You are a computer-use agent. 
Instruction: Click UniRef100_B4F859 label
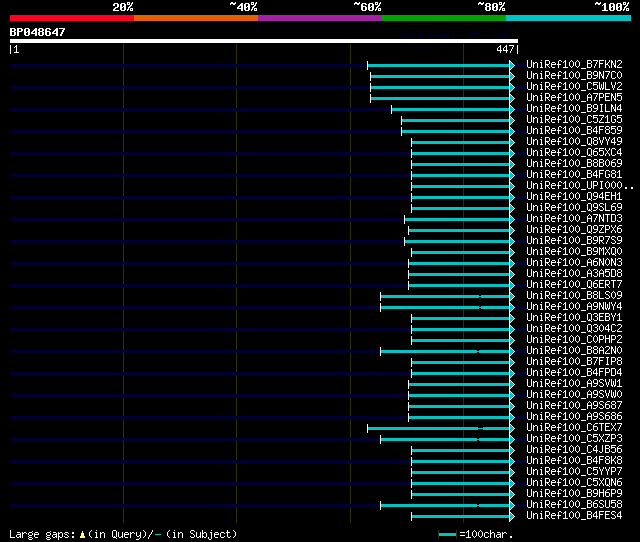574,131
